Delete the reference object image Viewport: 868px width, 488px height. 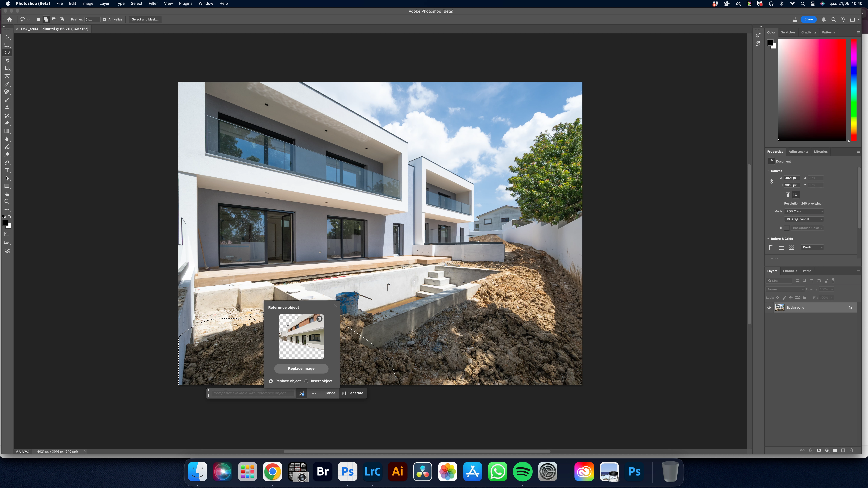[319, 319]
